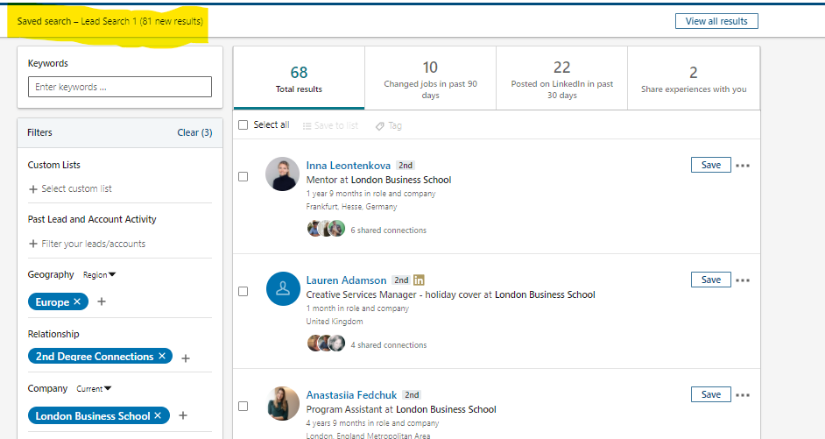Open Anastasiia Fedchuk's profile name link
Image resolution: width=825 pixels, height=439 pixels.
tap(351, 395)
